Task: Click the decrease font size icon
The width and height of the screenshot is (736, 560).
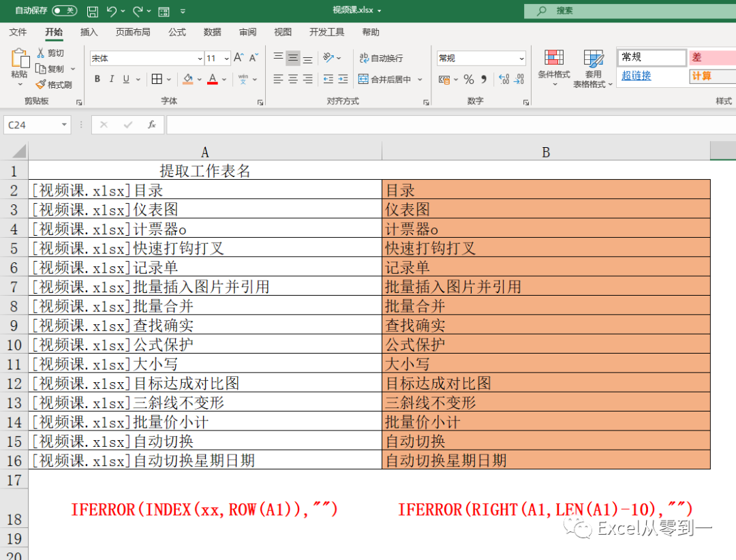Action: pyautogui.click(x=254, y=57)
